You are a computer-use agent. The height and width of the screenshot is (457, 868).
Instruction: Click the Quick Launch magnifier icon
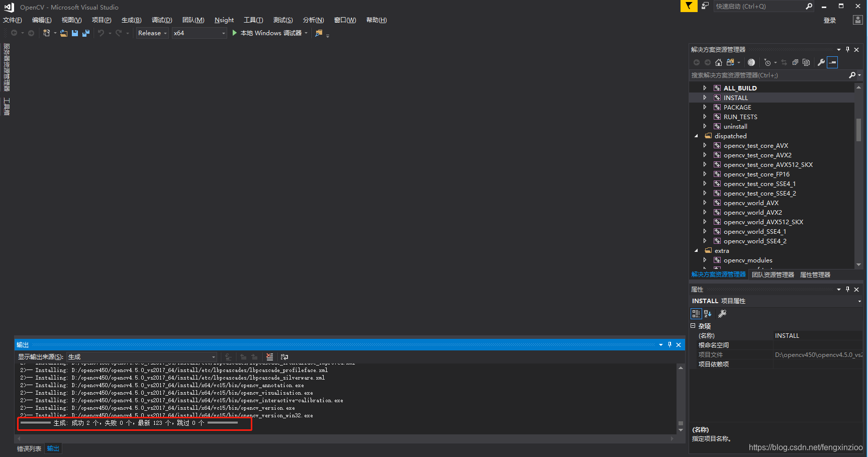[x=809, y=6]
